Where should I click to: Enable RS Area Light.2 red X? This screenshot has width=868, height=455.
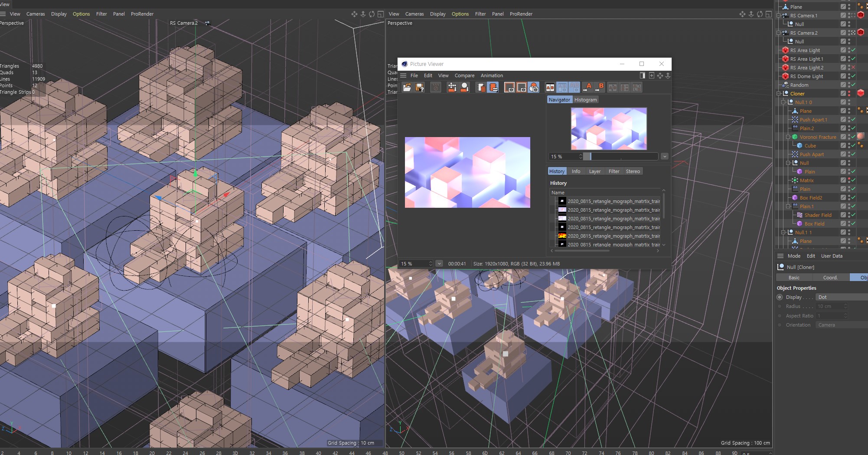tap(853, 67)
